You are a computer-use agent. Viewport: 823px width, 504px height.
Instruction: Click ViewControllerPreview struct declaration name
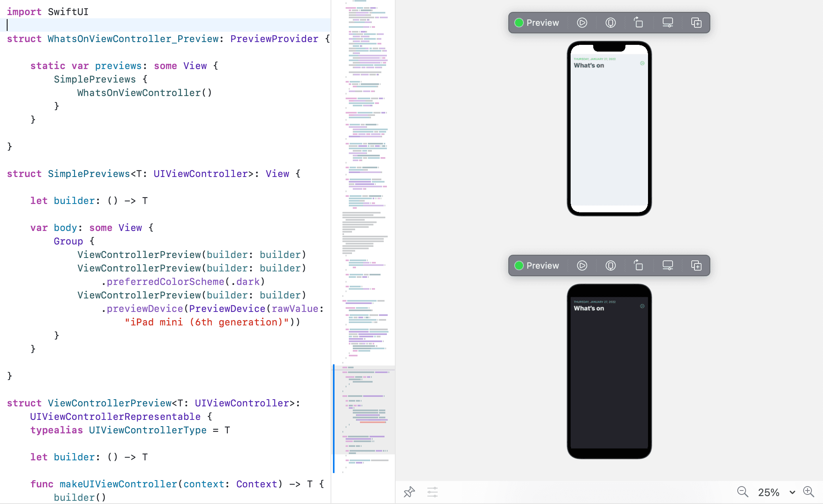coord(110,403)
